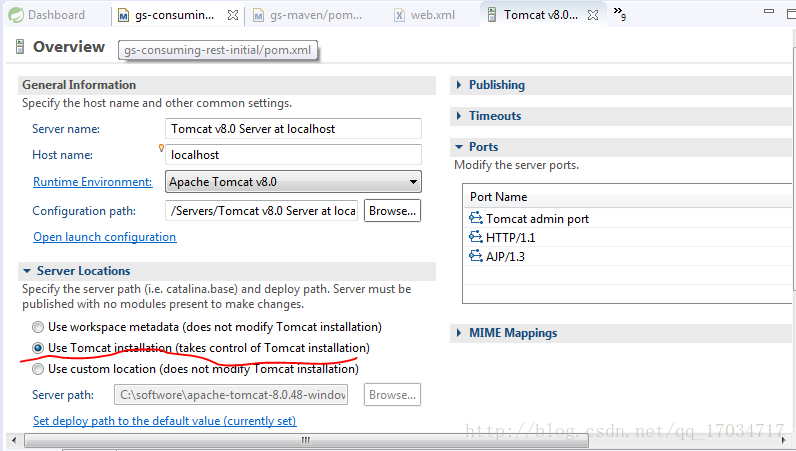Select the AJP/1.3 port row
The width and height of the screenshot is (796, 451).
pos(628,256)
